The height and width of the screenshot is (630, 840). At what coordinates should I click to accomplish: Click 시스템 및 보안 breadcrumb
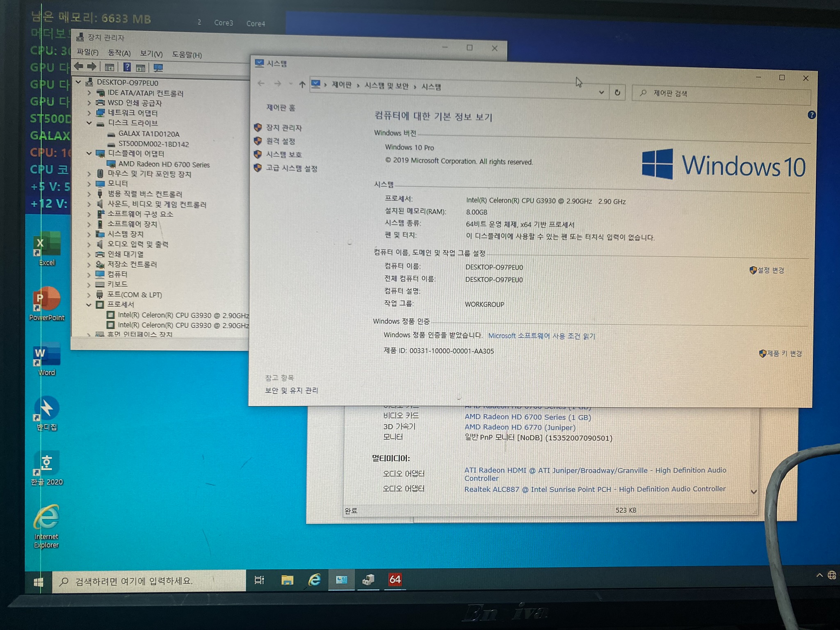(x=386, y=86)
